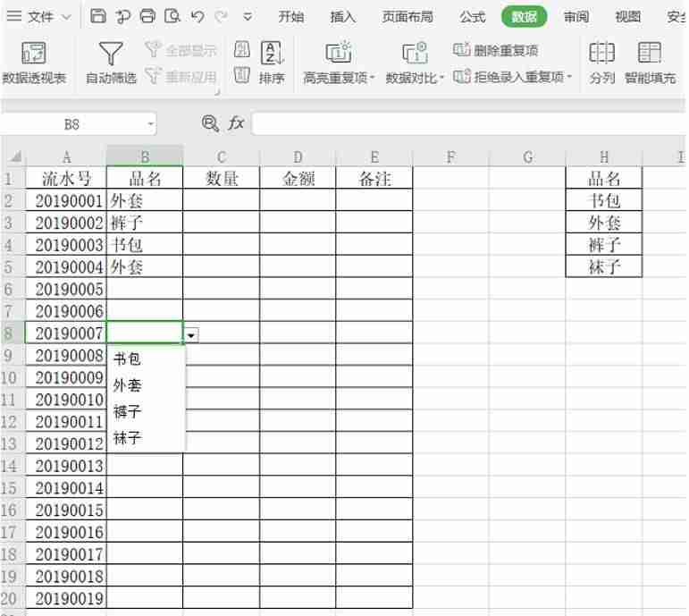Click the Redo arrow icon
Image resolution: width=689 pixels, height=616 pixels.
pos(222,17)
